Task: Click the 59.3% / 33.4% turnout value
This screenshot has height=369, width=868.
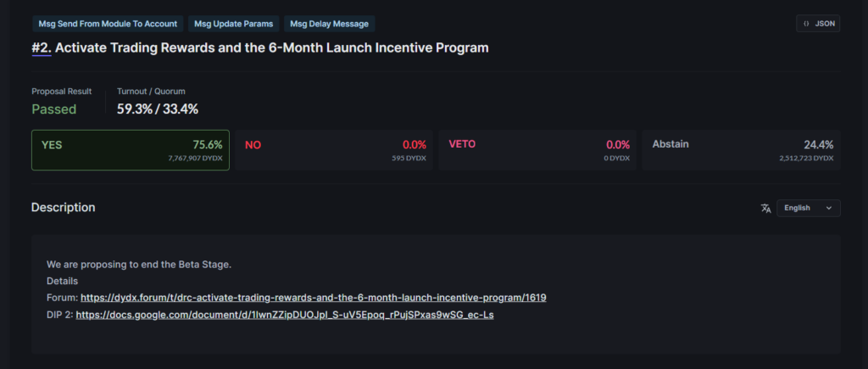Action: (x=158, y=109)
